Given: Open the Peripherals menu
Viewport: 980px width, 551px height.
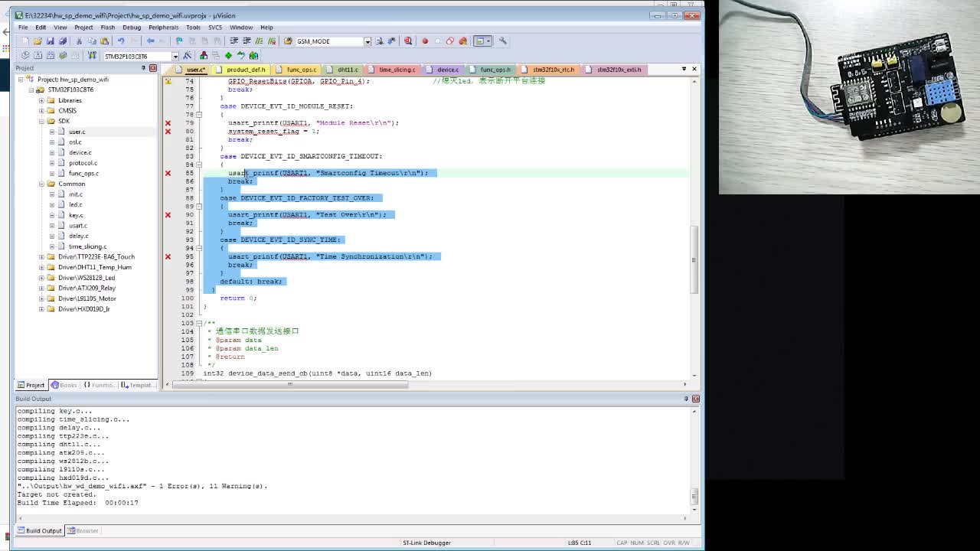Looking at the screenshot, I should [x=163, y=28].
